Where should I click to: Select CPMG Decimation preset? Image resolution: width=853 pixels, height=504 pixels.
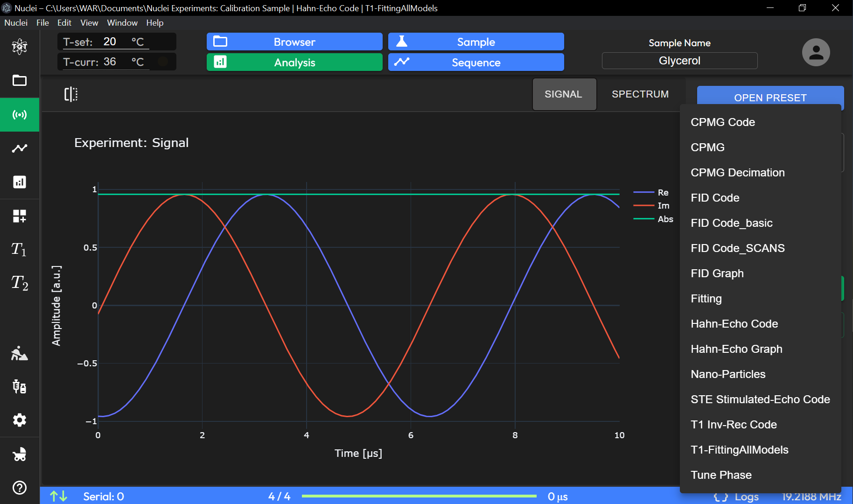pyautogui.click(x=761, y=173)
